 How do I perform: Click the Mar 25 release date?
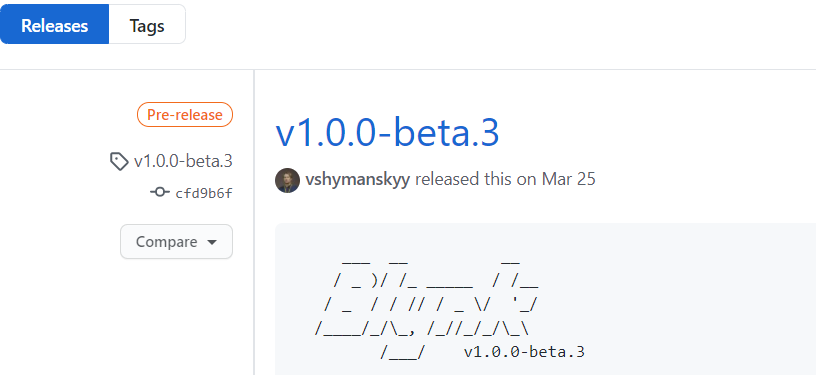[568, 179]
